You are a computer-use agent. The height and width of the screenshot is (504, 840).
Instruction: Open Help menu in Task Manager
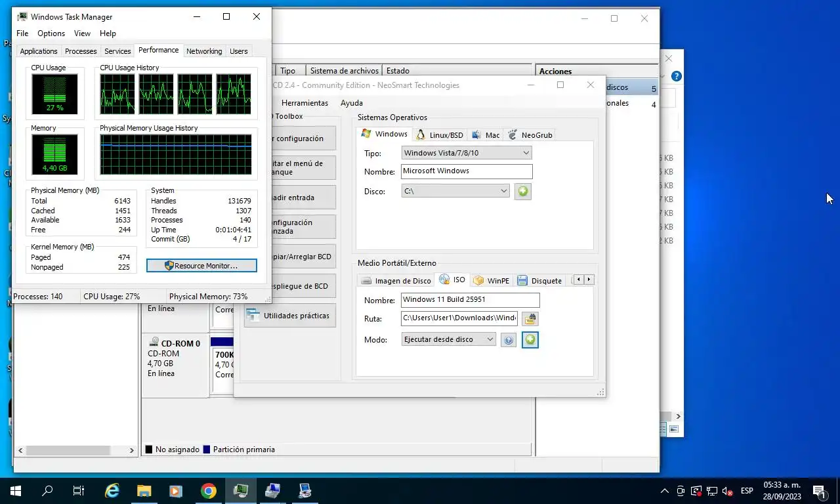[x=108, y=33]
